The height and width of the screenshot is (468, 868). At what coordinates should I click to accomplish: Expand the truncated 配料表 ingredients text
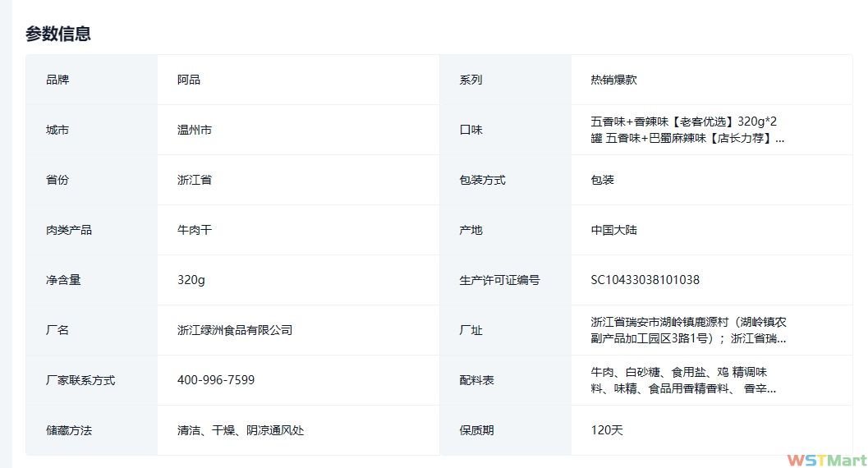pos(683,380)
